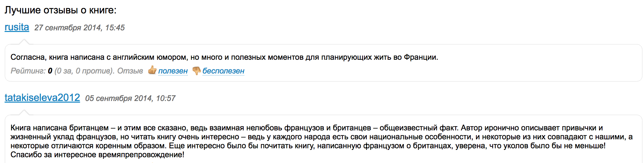Click the line starting некоторые отличаются коренным образом
The image size is (644, 163).
pos(308,146)
